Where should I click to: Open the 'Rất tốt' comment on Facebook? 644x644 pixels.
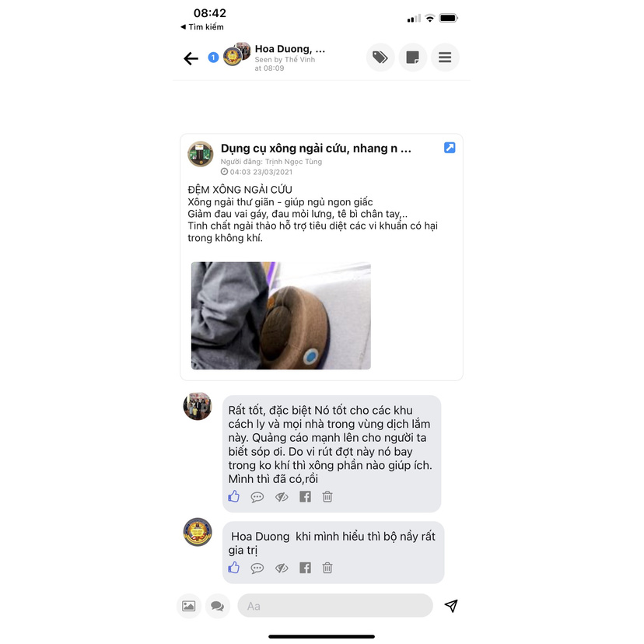305,497
